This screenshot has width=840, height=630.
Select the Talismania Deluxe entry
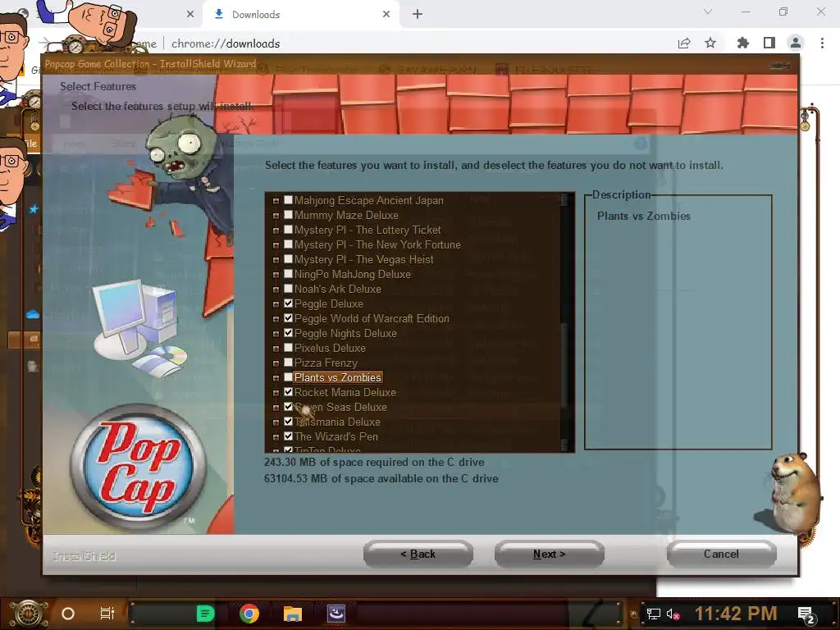tap(337, 422)
